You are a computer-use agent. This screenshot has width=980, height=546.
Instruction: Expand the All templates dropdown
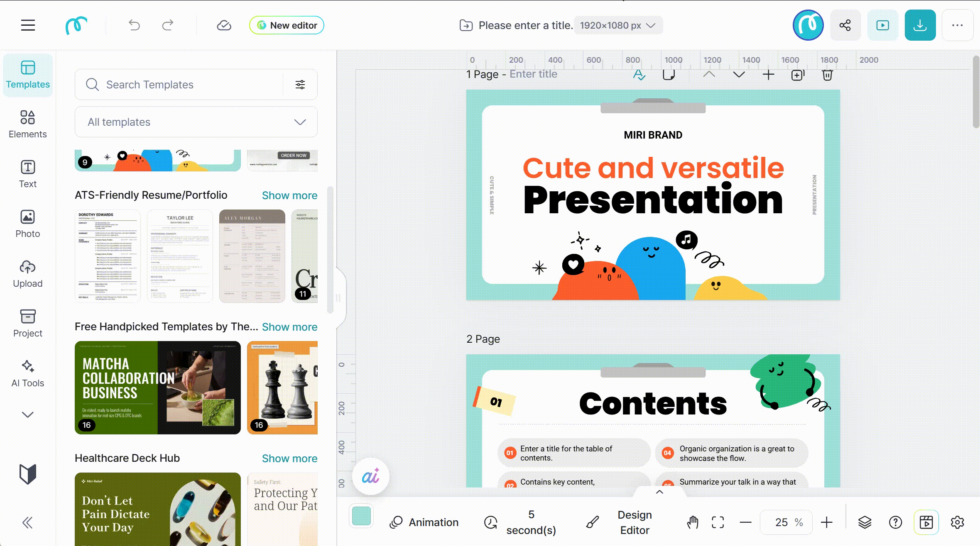coord(196,122)
